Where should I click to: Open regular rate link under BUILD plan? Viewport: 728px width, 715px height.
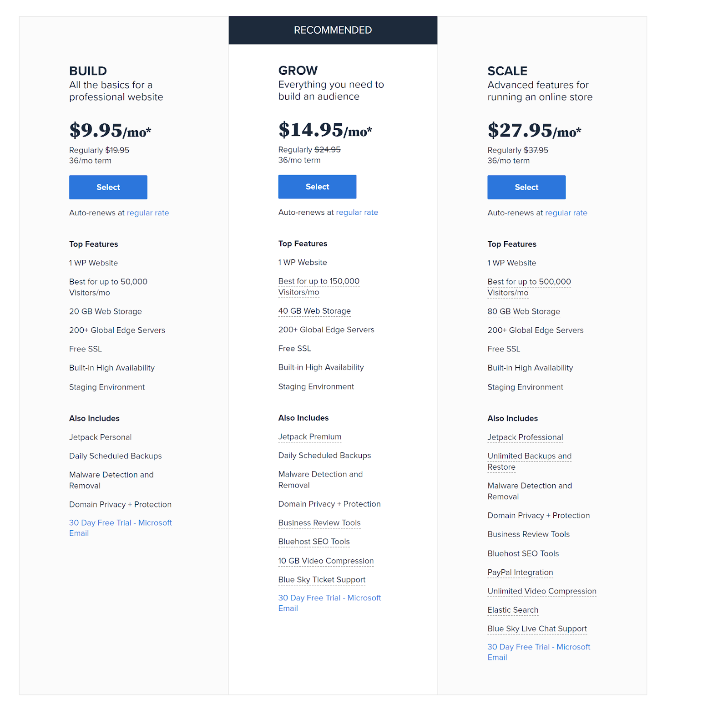(148, 213)
